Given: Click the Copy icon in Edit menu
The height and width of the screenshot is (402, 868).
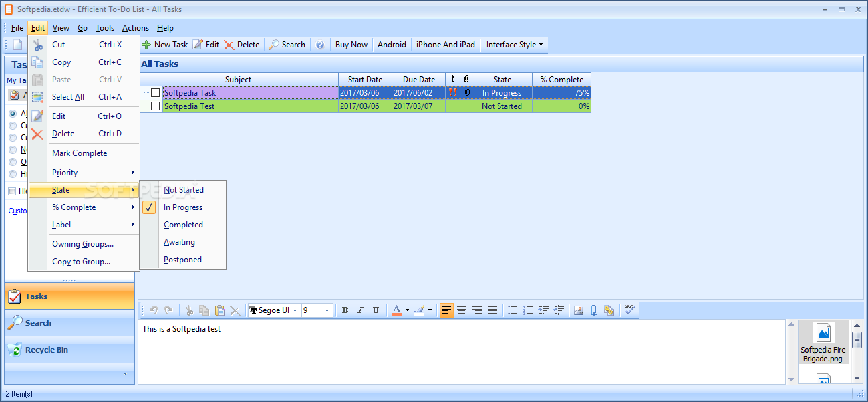Looking at the screenshot, I should pos(38,62).
